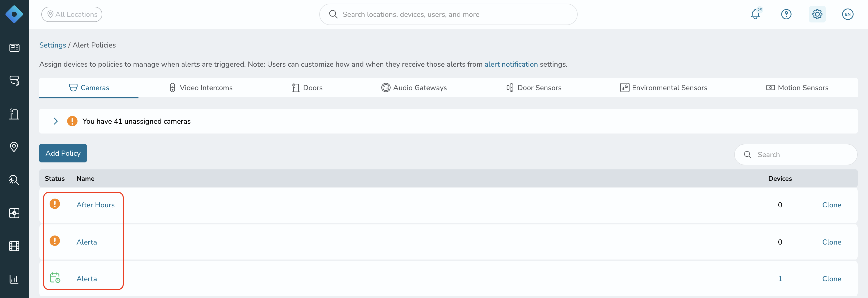Open the access control door sidebar icon

pos(14,114)
